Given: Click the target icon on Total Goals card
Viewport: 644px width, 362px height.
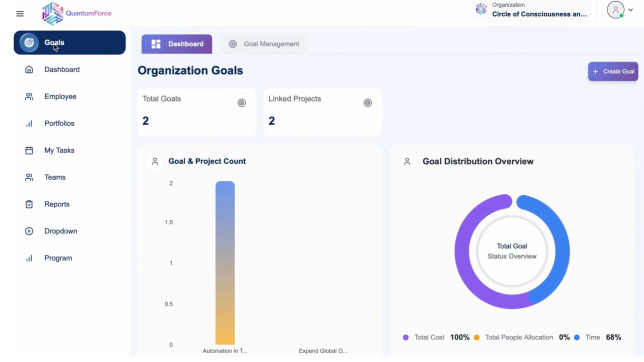Looking at the screenshot, I should point(242,103).
